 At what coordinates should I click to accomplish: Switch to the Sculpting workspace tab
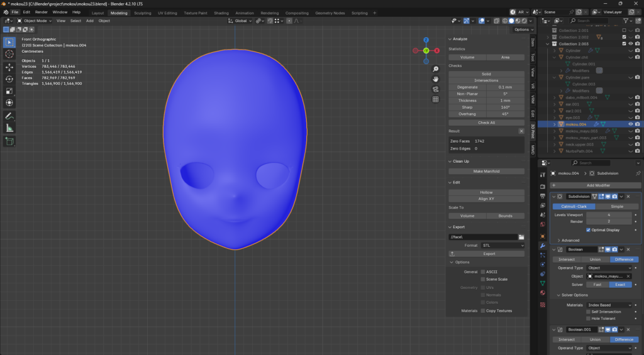click(x=143, y=13)
